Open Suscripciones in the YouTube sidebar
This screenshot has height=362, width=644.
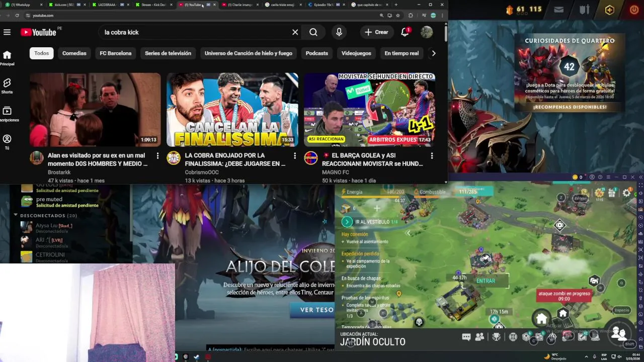point(8,114)
